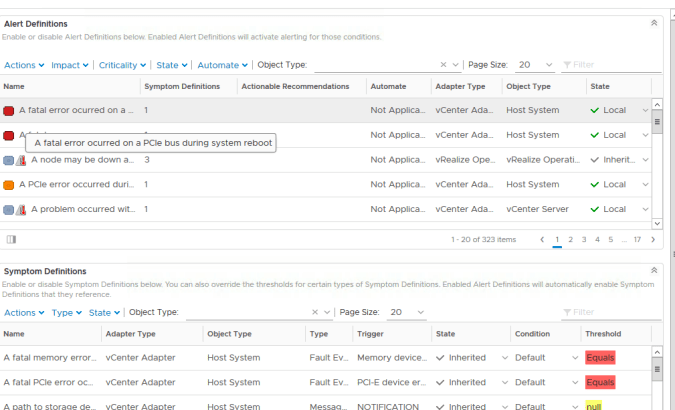The height and width of the screenshot is (410, 675).
Task: Open Condition dropdown for fatal memory error
Action: (x=575, y=357)
